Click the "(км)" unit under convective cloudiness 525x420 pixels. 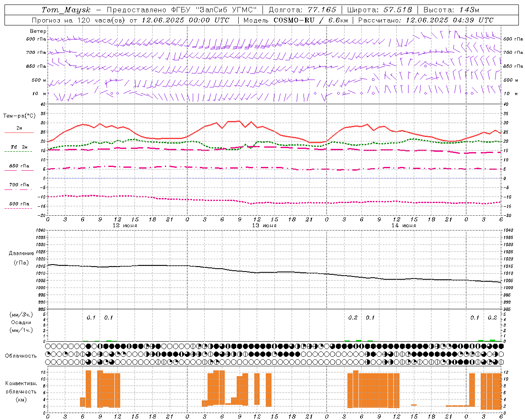pyautogui.click(x=21, y=399)
